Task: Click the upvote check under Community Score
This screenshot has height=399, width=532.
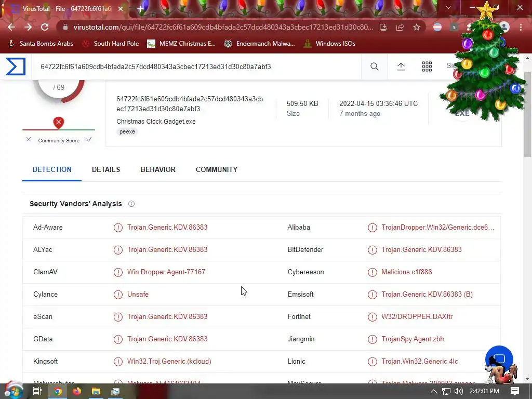Action: coord(89,139)
